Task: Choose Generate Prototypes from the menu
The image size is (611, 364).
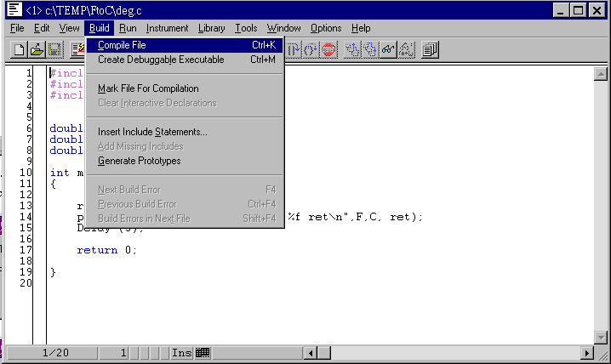Action: click(139, 161)
